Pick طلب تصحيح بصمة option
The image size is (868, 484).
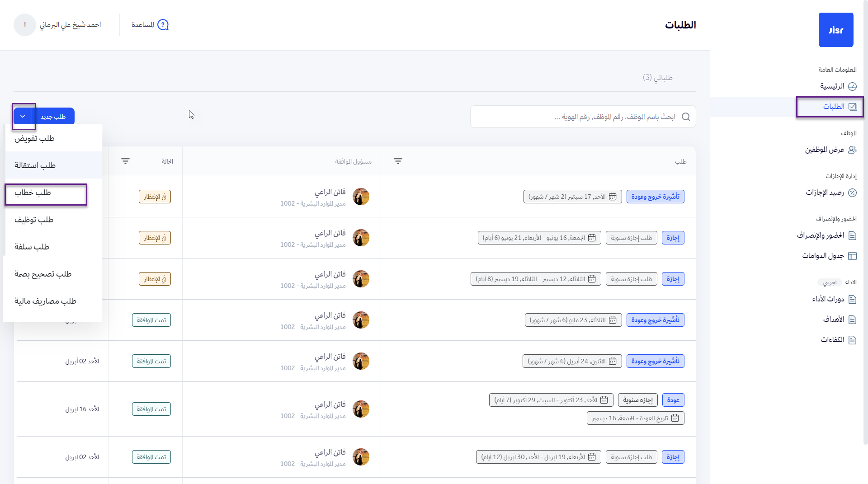point(43,274)
